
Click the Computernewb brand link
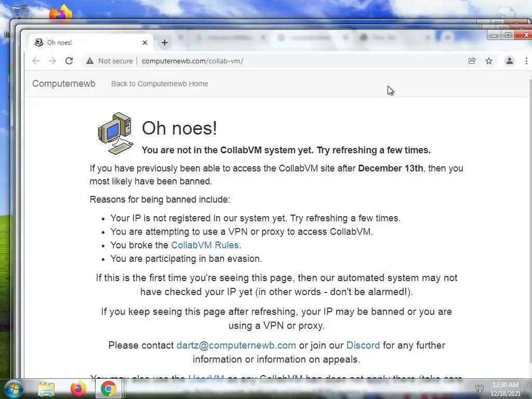pyautogui.click(x=64, y=84)
